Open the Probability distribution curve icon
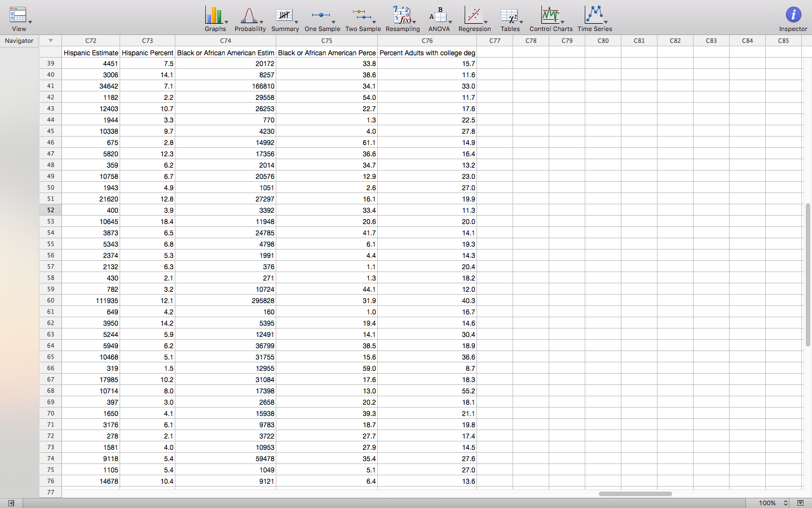812x508 pixels. pos(249,15)
